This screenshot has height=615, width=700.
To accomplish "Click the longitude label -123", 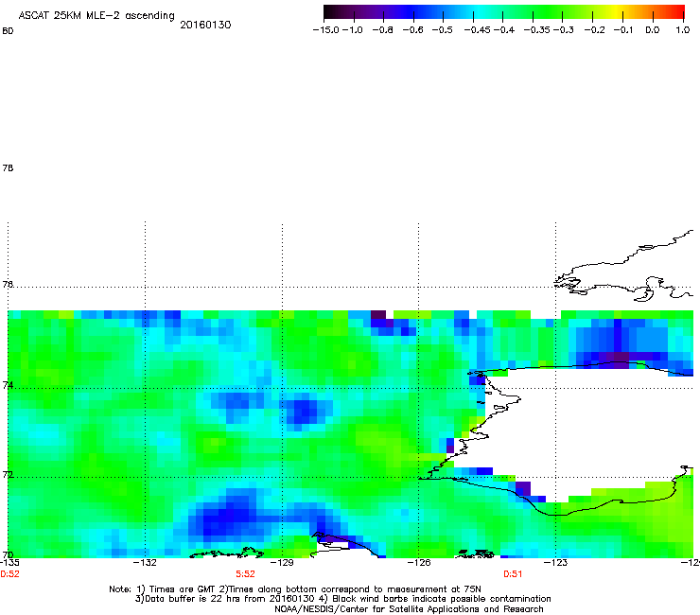I will coord(555,563).
